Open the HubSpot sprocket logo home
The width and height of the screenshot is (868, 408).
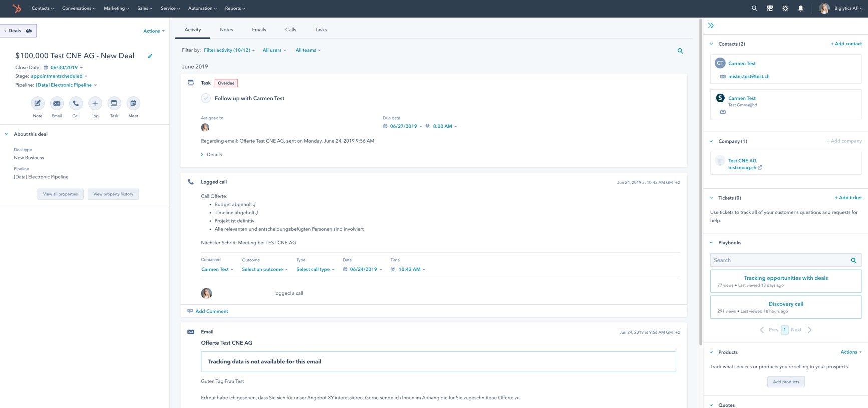17,8
